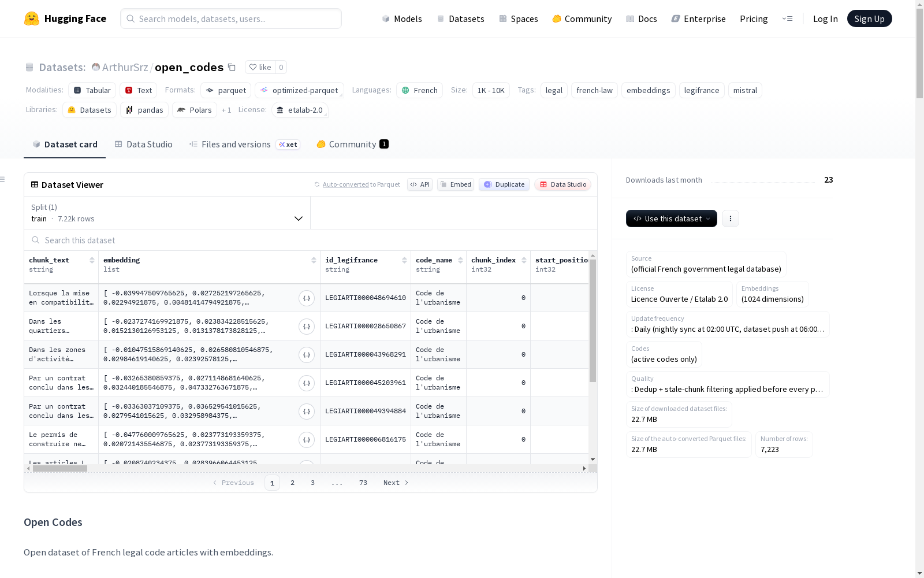
Task: Jump to page 73 of the dataset
Action: 363,483
